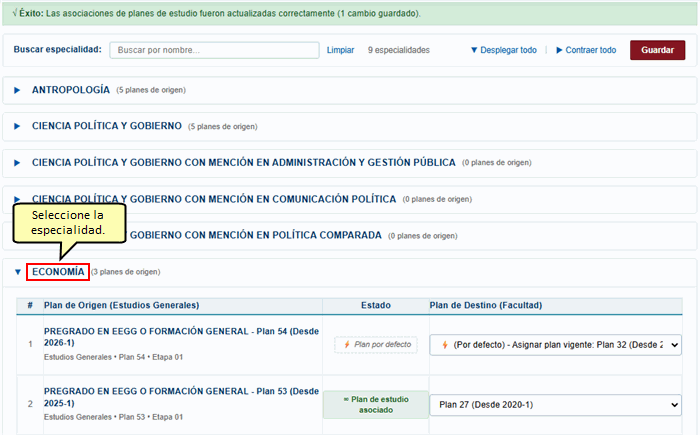Click the lightning icon in Plan por defecto badge
Screen dimensions: 700x435
(x=347, y=345)
